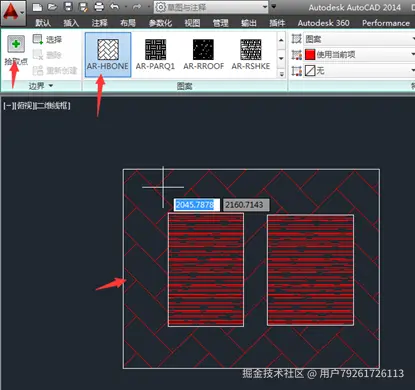Click the background color icon beside 无
Viewport: 415px width, 390px height.
(296, 70)
